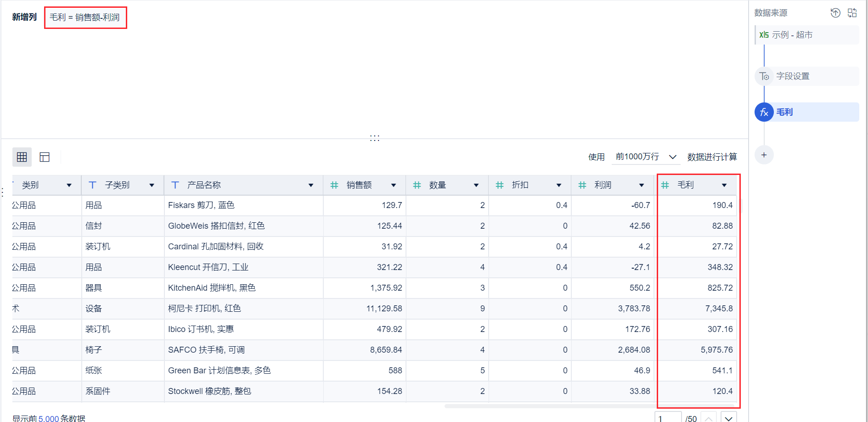Select the 字段设置 step label
Image resolution: width=868 pixels, height=422 pixels.
[x=793, y=76]
